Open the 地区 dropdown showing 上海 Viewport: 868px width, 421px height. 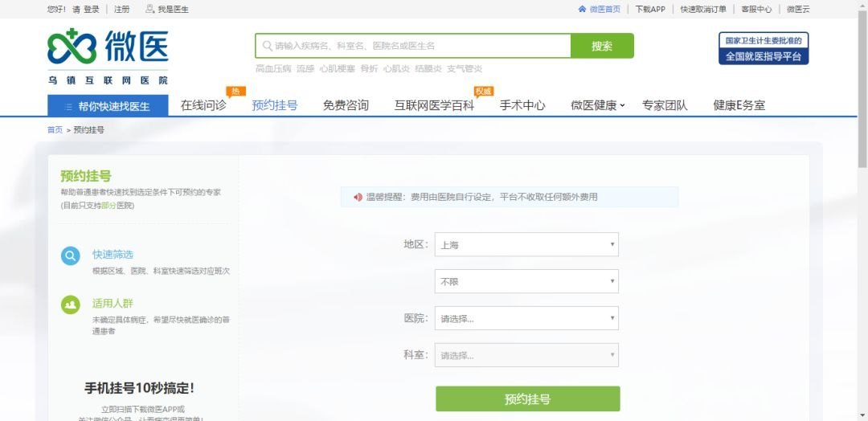(526, 244)
